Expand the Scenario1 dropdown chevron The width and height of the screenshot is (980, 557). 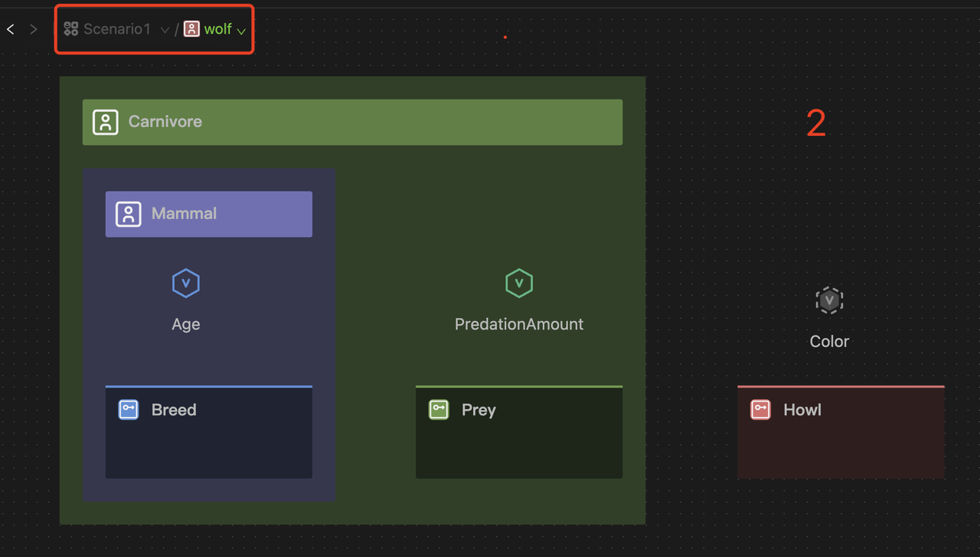click(165, 31)
